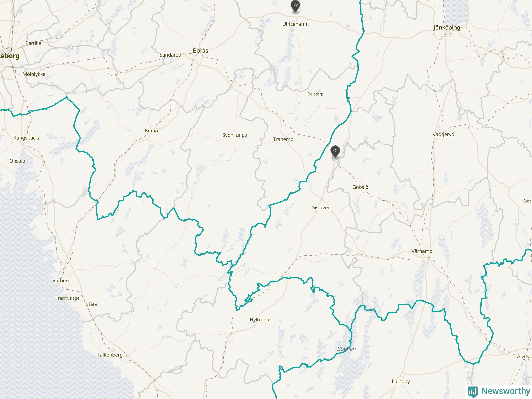This screenshot has height=399, width=532.
Task: Click the Kungsbacka town label
Action: 27,138
